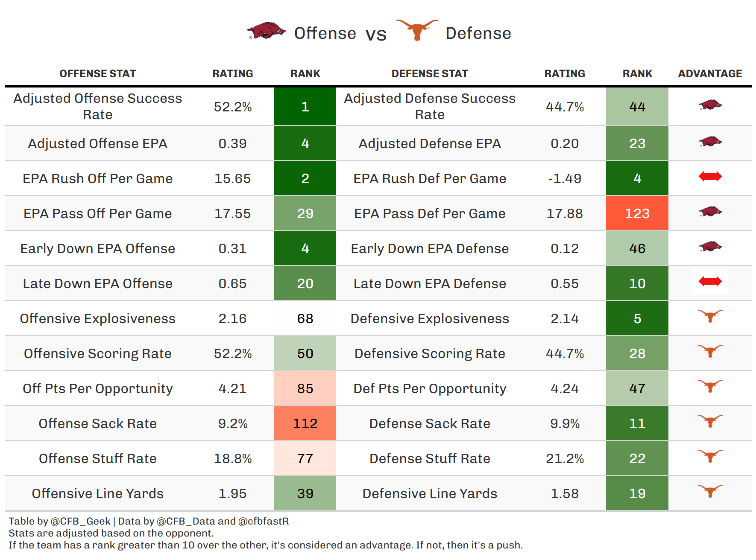The width and height of the screenshot is (756, 560).
Task: Click the Longhorn advantage icon for Offensive Explosiveness
Action: point(710,316)
